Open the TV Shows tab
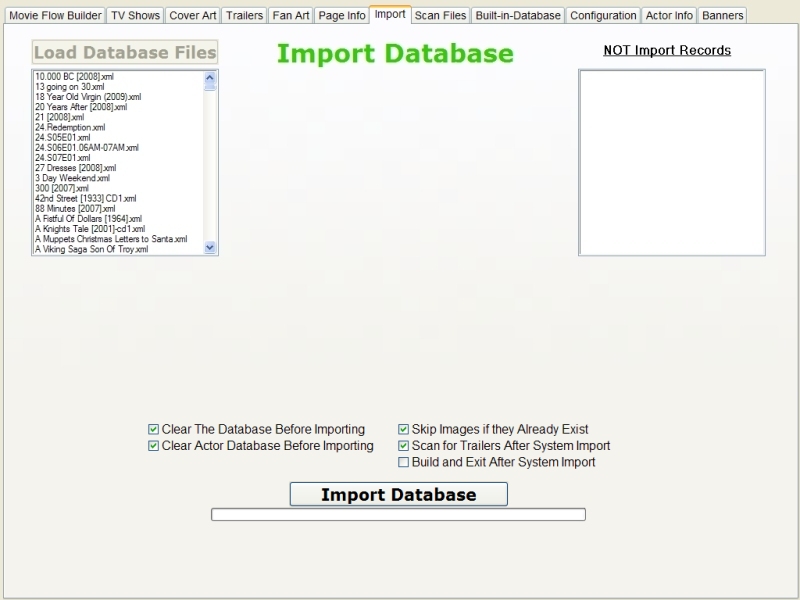The height and width of the screenshot is (600, 800). pos(135,16)
